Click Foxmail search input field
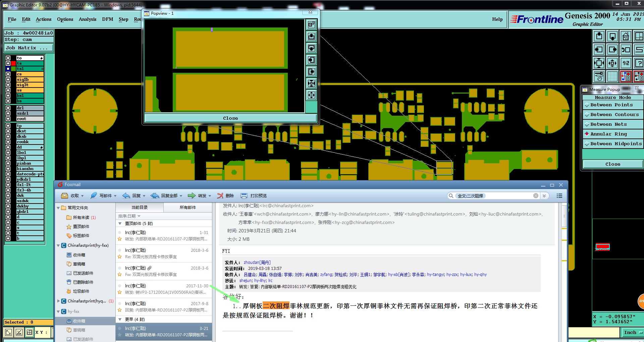The image size is (644, 342). pyautogui.click(x=493, y=196)
